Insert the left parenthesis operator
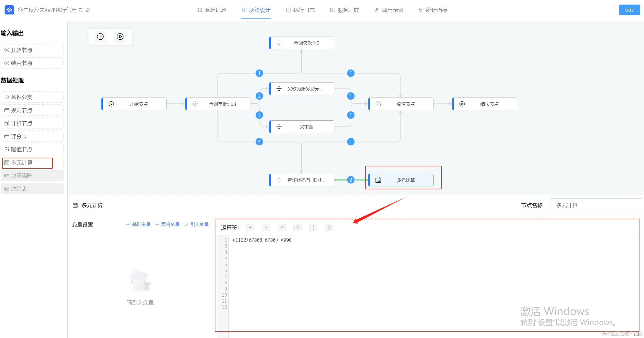 [x=313, y=228]
